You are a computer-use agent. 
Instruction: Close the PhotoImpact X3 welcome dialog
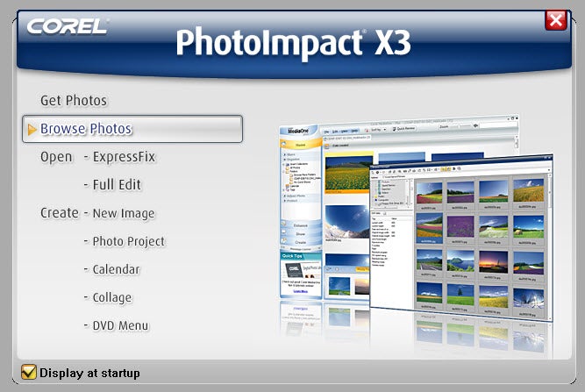556,20
